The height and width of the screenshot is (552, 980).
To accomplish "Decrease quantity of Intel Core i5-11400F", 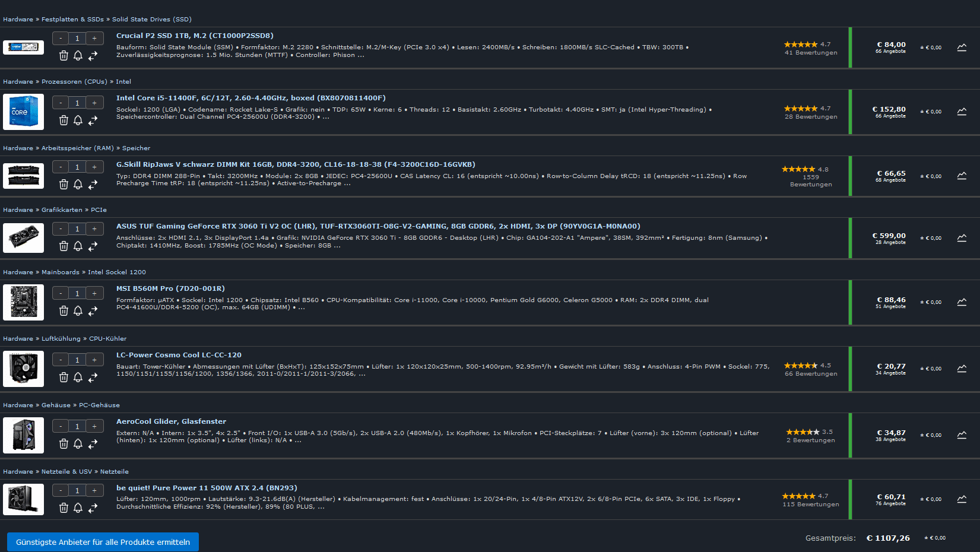I will pyautogui.click(x=61, y=103).
